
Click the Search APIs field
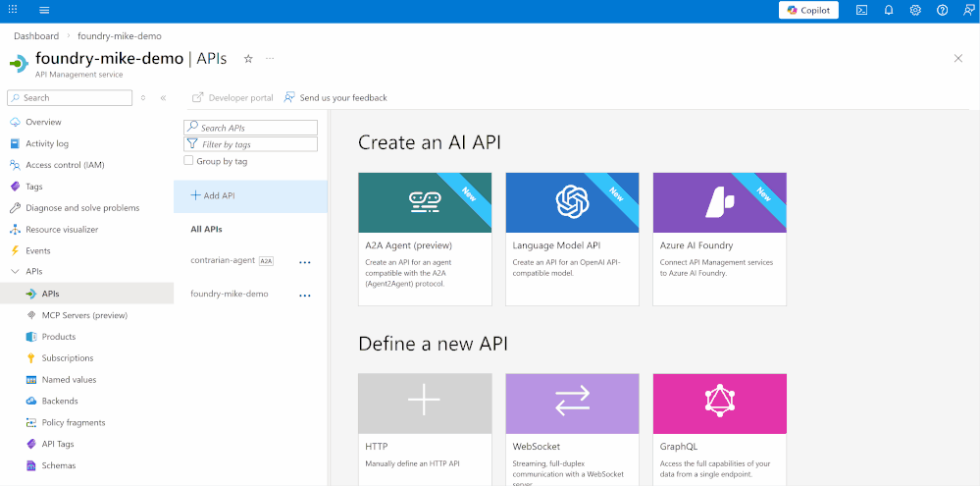click(x=250, y=128)
